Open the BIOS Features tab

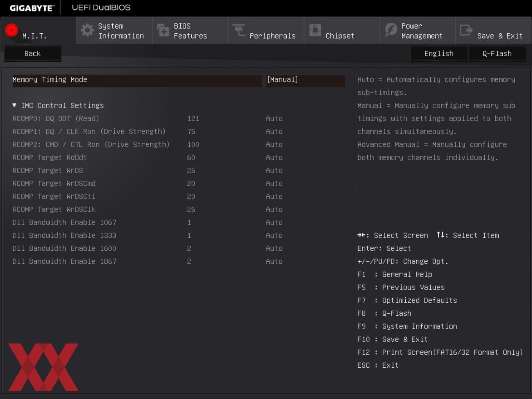click(190, 31)
